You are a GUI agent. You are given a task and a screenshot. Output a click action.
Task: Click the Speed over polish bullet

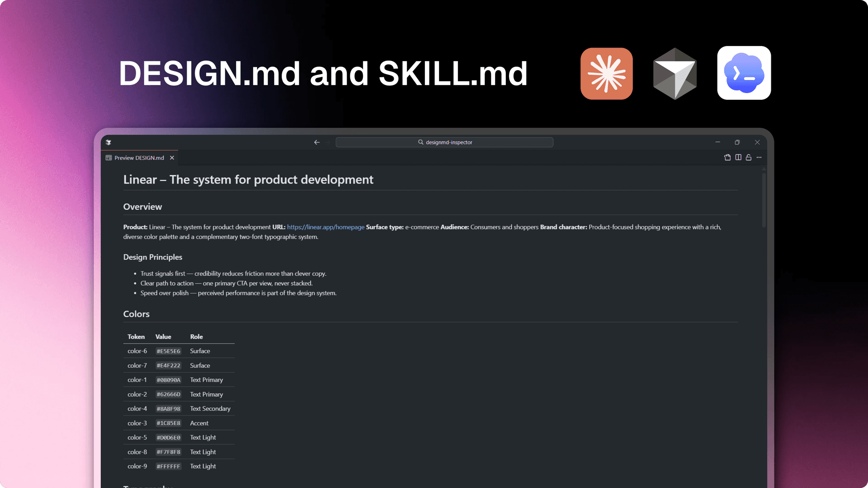[238, 293]
